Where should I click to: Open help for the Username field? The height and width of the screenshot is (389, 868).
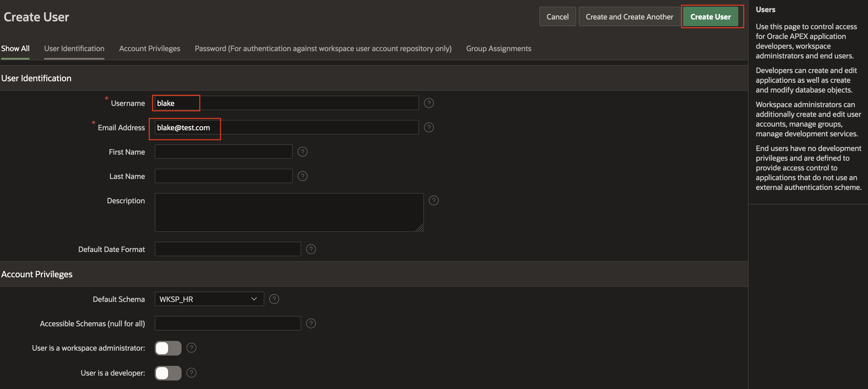pos(429,103)
